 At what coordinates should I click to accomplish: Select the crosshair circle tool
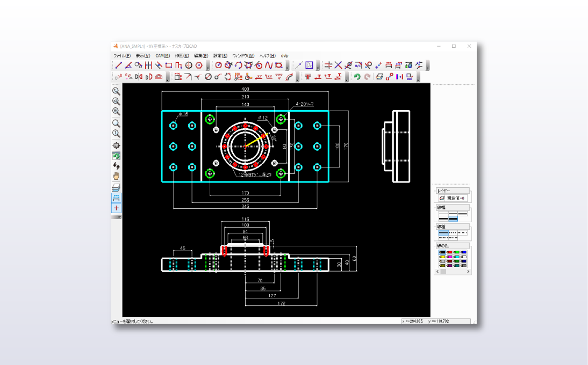coord(189,65)
